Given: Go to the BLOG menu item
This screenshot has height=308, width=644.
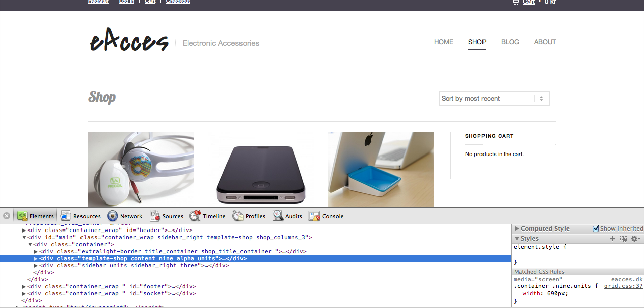Looking at the screenshot, I should click(x=510, y=42).
